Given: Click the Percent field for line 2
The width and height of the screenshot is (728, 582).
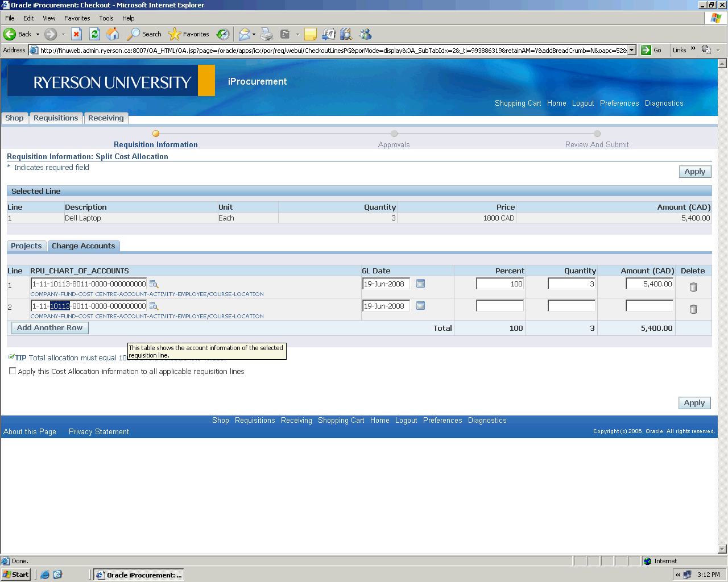Looking at the screenshot, I should (499, 306).
